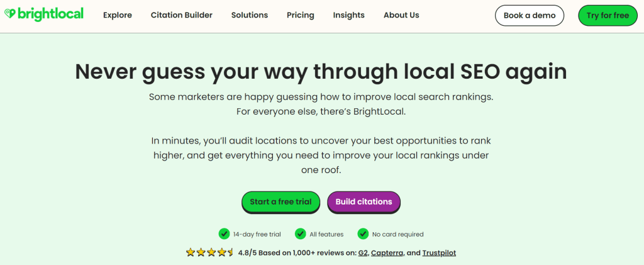Click the Build citations button
The width and height of the screenshot is (644, 265).
click(x=364, y=202)
